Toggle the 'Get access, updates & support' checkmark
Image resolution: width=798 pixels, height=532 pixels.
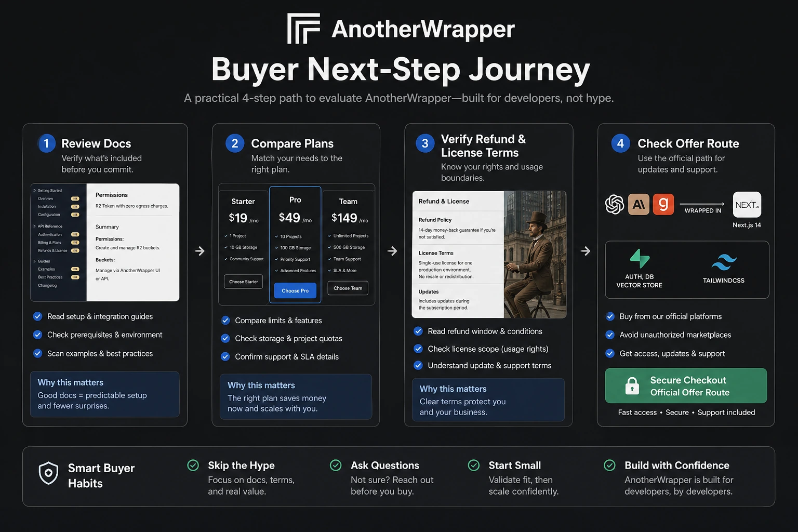[610, 353]
